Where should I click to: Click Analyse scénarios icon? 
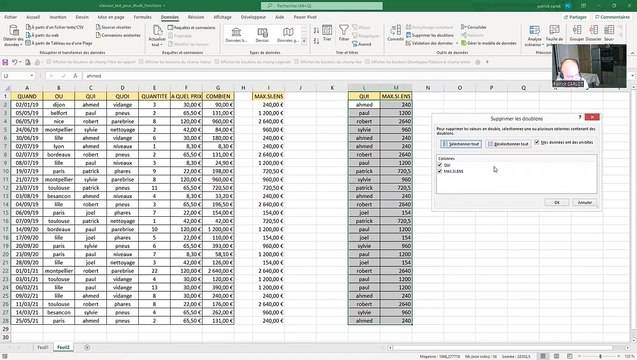(535, 30)
